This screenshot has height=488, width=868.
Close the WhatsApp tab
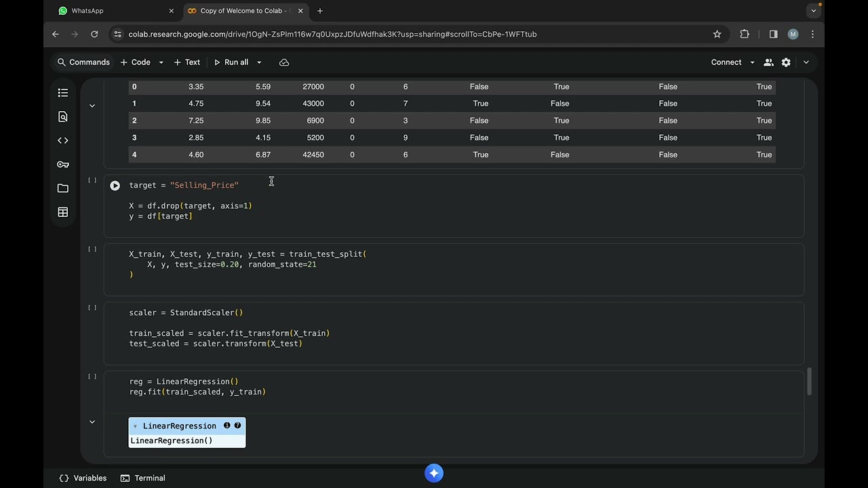[171, 11]
